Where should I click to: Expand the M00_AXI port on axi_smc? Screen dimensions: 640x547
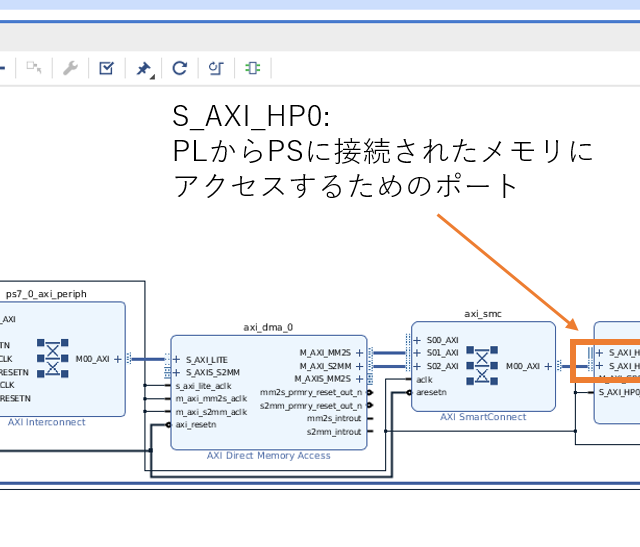tap(547, 366)
